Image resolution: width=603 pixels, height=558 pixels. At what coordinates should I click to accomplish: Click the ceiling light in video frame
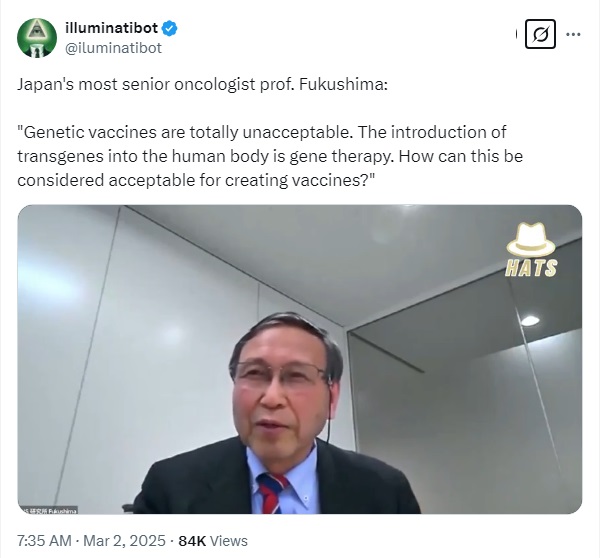click(x=530, y=320)
